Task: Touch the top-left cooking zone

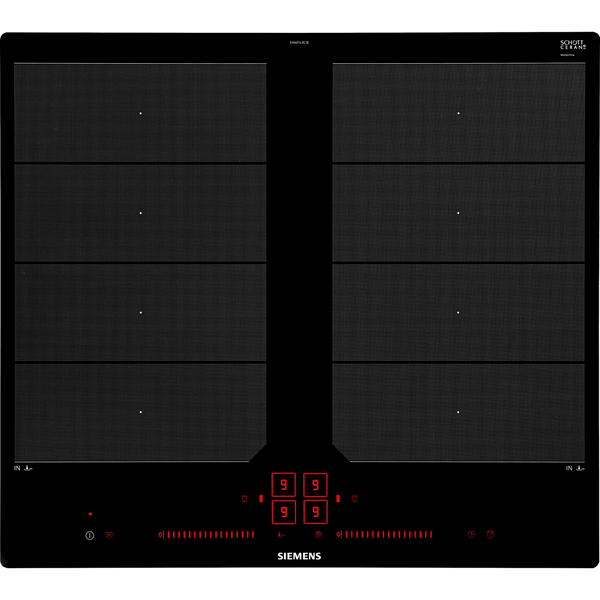Action: tap(140, 113)
